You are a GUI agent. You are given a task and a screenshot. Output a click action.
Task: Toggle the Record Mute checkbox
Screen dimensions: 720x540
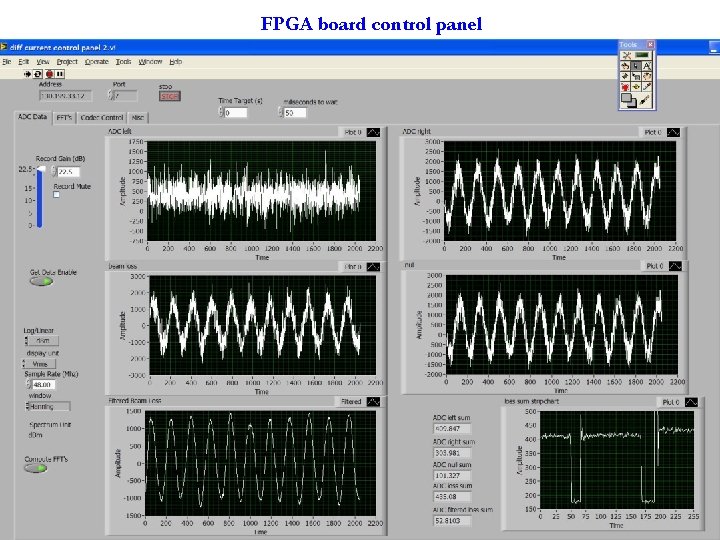(x=56, y=195)
